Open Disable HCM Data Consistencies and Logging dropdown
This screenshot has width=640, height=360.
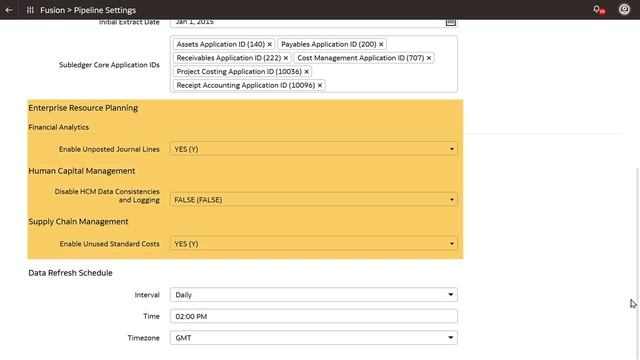(313, 200)
